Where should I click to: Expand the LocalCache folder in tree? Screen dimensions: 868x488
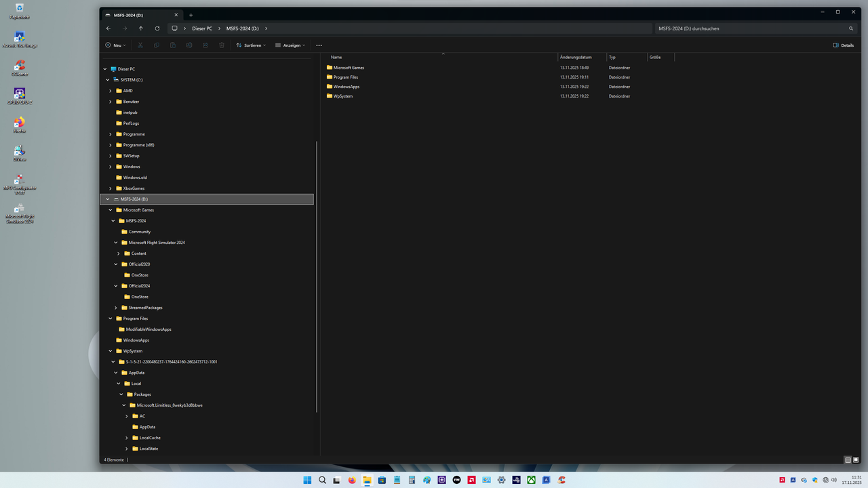(127, 438)
